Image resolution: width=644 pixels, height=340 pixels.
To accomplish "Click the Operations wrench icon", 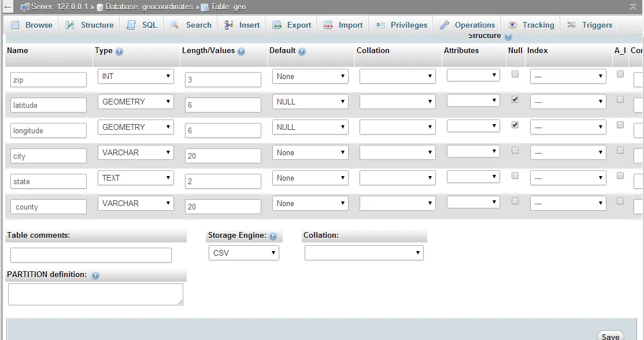I will 445,25.
